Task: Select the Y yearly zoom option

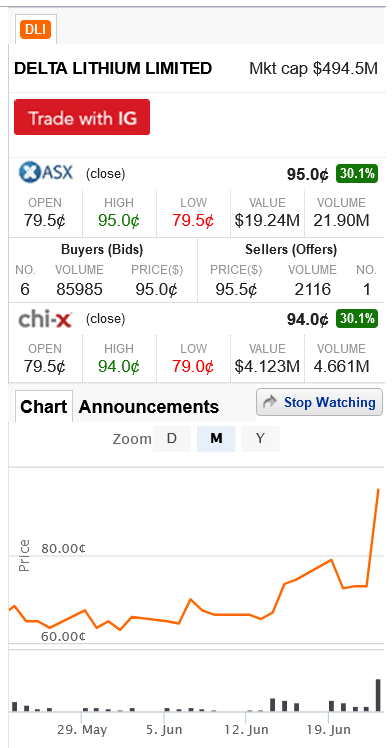Action: [260, 438]
